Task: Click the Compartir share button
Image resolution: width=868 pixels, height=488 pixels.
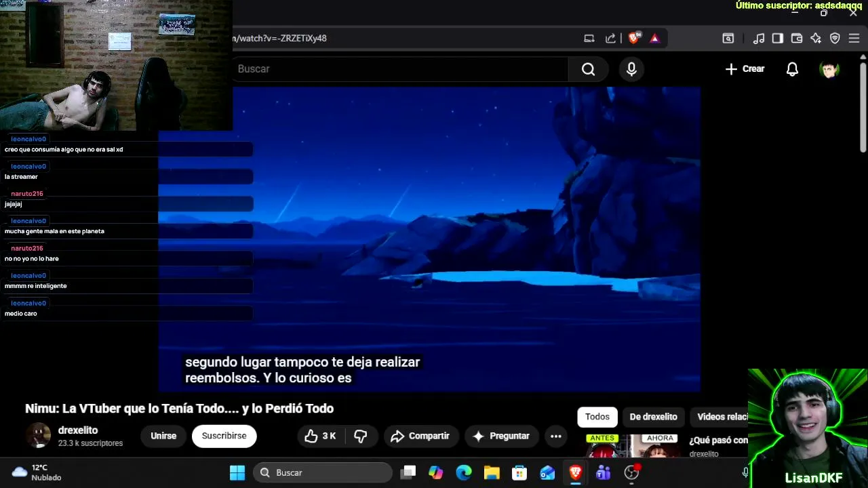Action: [x=420, y=436]
